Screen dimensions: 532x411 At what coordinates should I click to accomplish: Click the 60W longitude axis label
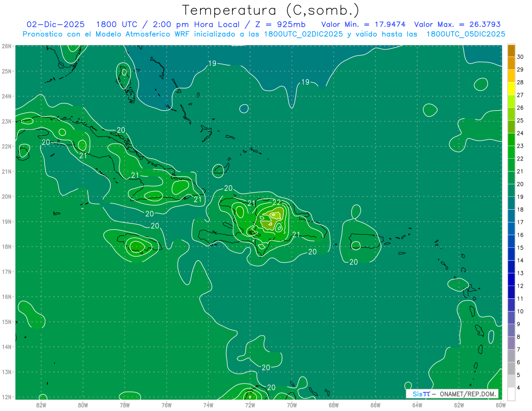501,405
